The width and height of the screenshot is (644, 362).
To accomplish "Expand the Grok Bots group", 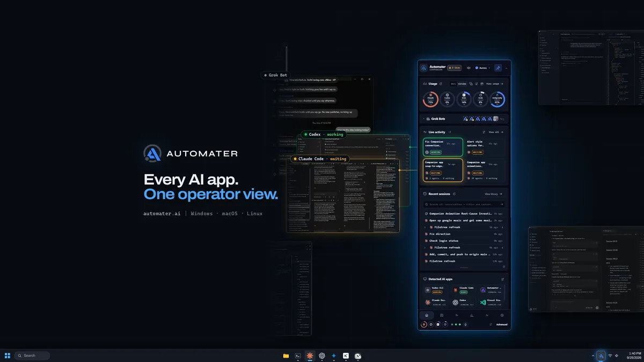I will tap(423, 119).
